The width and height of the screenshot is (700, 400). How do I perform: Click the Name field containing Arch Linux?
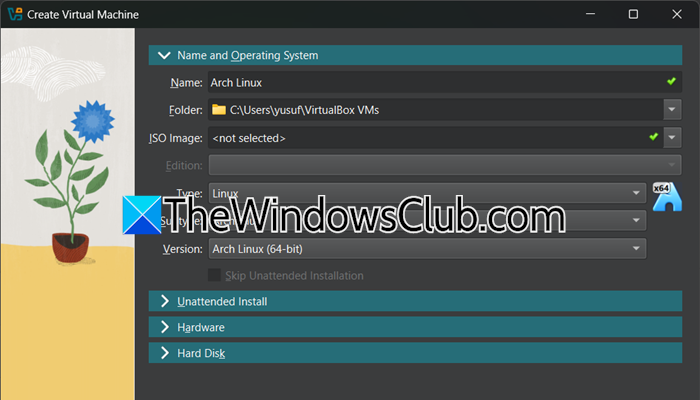point(445,83)
